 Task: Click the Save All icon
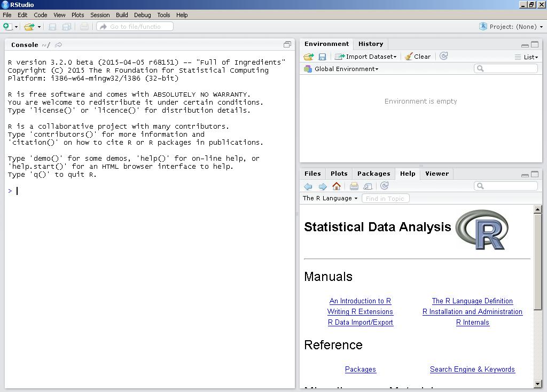pyautogui.click(x=67, y=27)
